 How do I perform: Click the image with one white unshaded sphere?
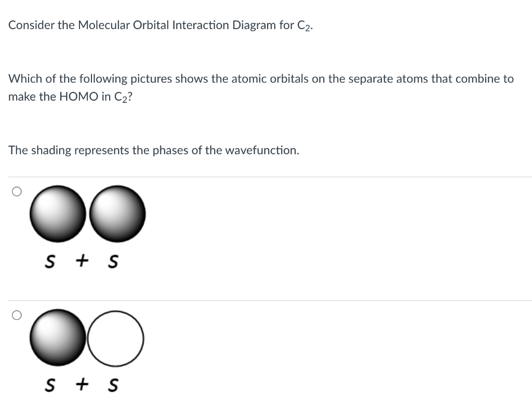click(x=87, y=339)
